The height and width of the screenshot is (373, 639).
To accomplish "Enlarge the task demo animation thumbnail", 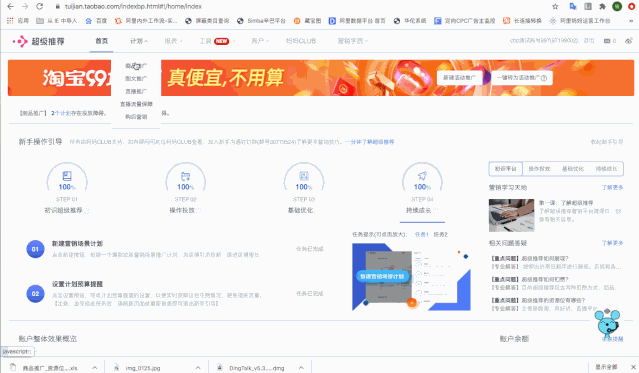I will 411,277.
